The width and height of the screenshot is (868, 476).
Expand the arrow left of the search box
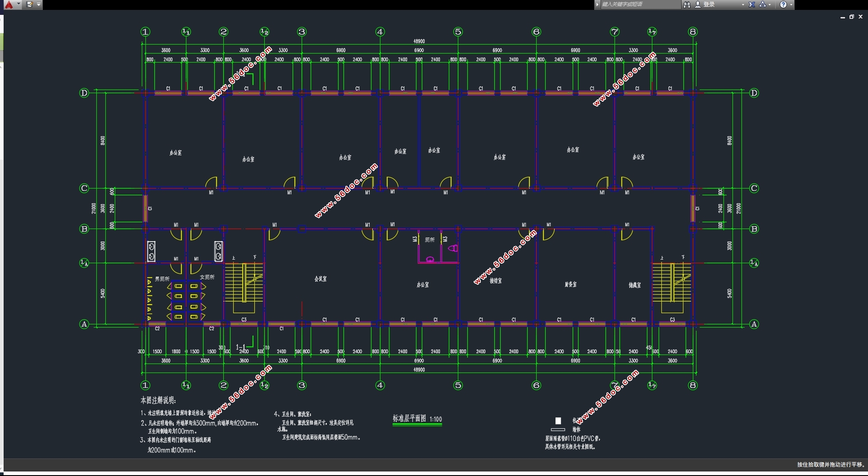point(597,4)
